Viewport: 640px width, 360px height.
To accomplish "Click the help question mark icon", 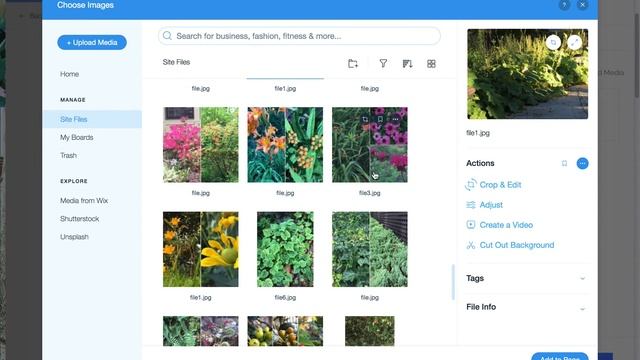I will coord(564,5).
